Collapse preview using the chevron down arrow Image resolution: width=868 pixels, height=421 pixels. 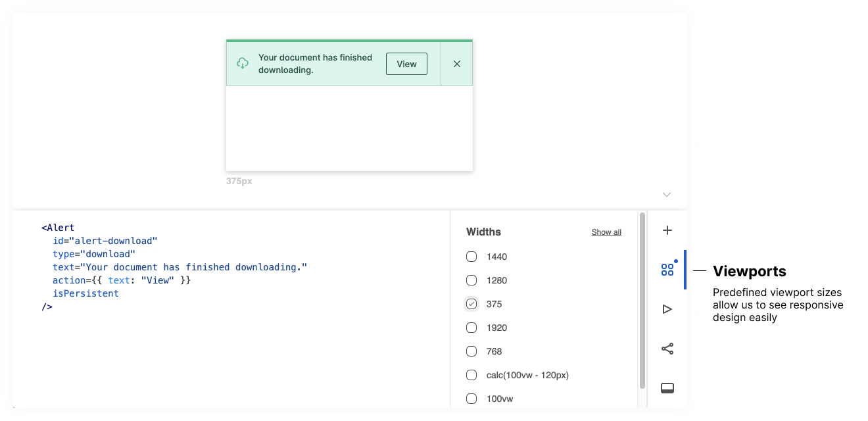coord(667,195)
